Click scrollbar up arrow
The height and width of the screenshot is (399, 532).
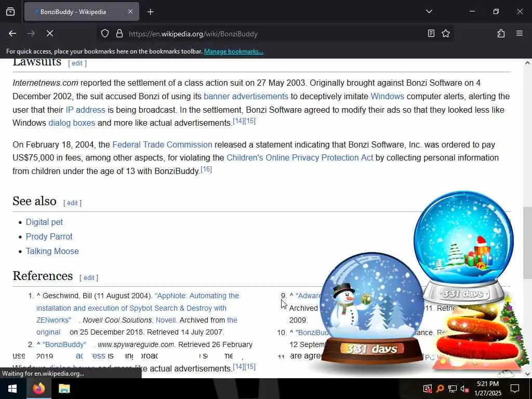click(x=527, y=63)
